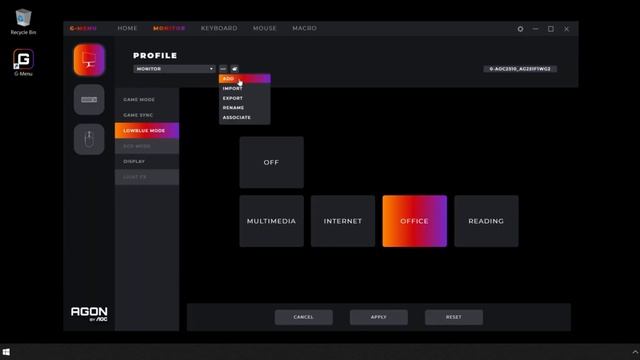
Task: Select the keyboard device icon in sidebar
Action: (89, 100)
